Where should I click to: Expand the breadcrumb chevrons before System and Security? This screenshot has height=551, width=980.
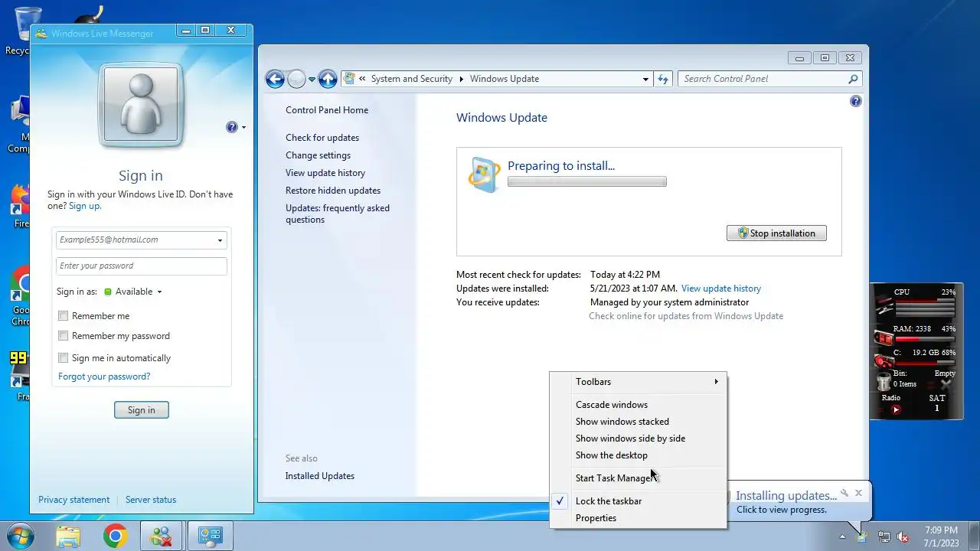point(362,79)
